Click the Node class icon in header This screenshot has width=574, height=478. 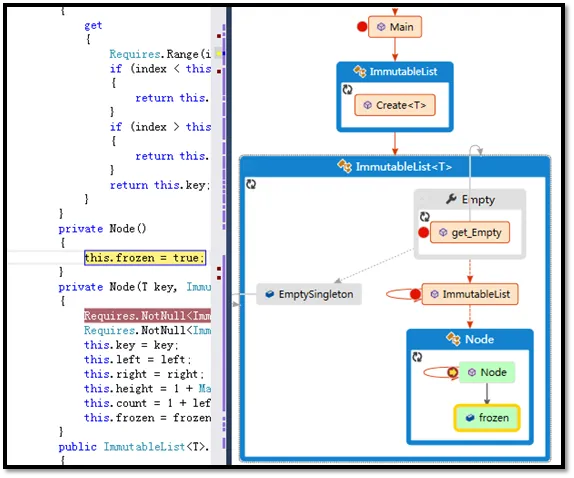pyautogui.click(x=453, y=339)
